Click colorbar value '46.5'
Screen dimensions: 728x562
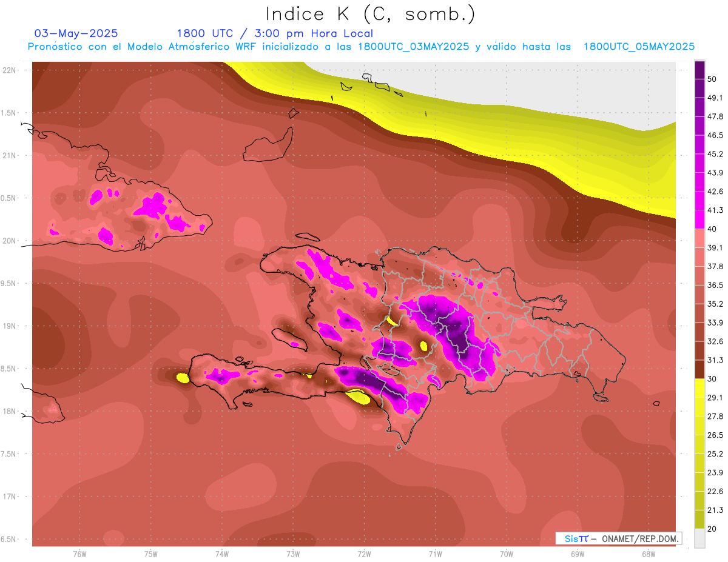tap(715, 135)
